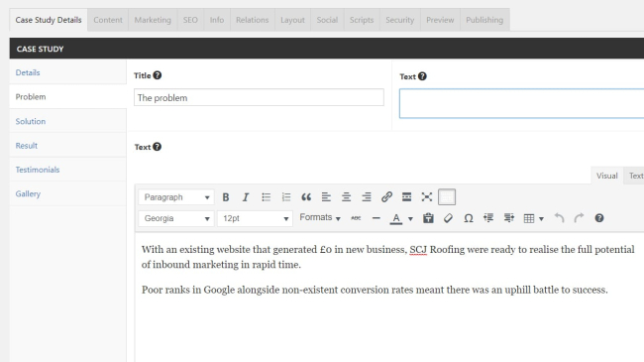Screen dimensions: 644x362
Task: Align text left
Action: 326,197
